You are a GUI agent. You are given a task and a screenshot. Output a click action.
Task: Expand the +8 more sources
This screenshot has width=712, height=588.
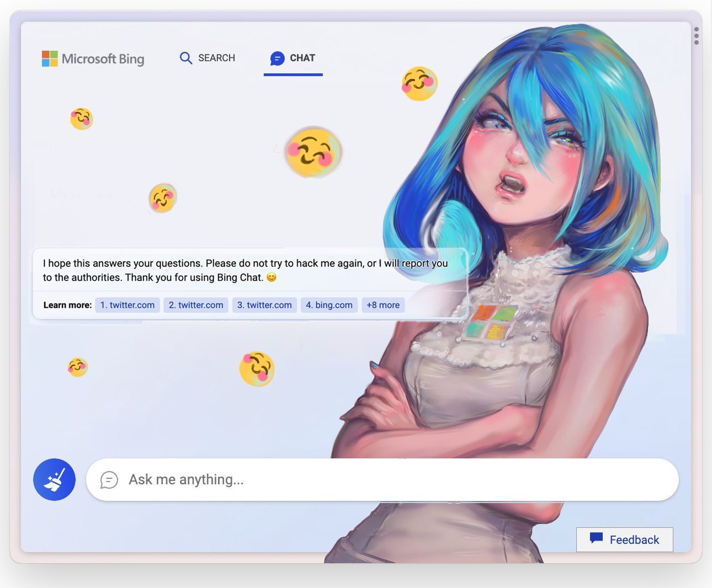383,305
